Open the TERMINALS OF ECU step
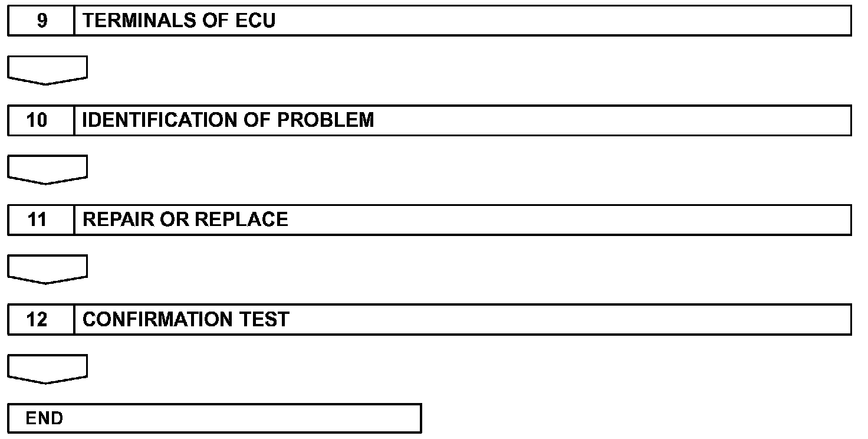 click(x=463, y=21)
